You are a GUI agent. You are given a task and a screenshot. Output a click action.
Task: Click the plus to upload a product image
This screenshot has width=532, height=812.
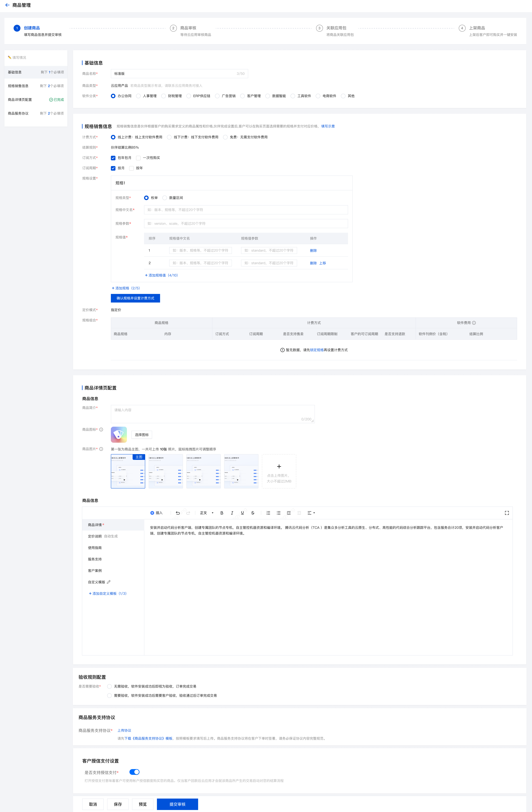pyautogui.click(x=279, y=466)
